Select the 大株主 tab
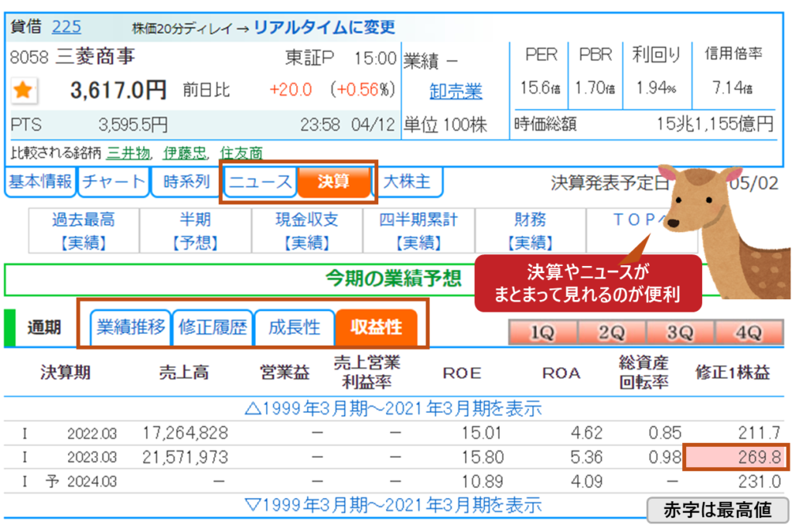The height and width of the screenshot is (532, 792). pyautogui.click(x=407, y=182)
